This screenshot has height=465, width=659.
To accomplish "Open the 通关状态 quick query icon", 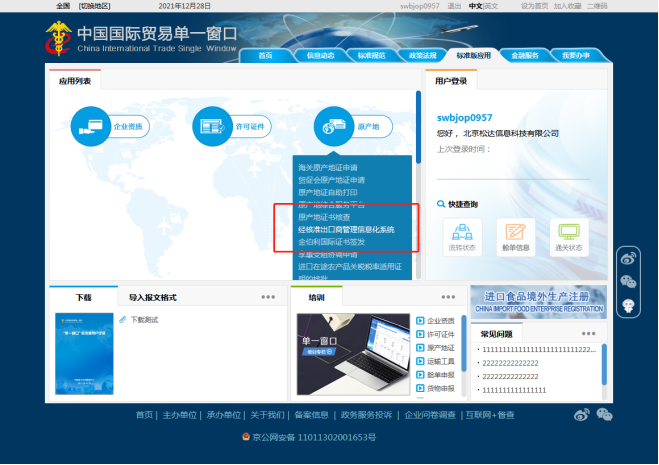I will point(569,237).
